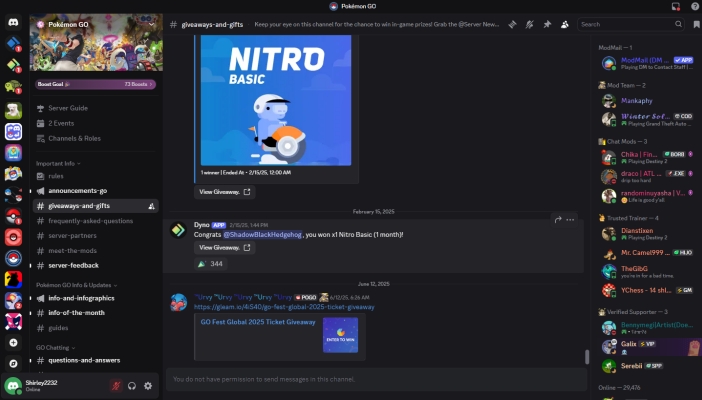702x400 pixels.
Task: Click the red record-circle server icon
Action: pyautogui.click(x=13, y=237)
